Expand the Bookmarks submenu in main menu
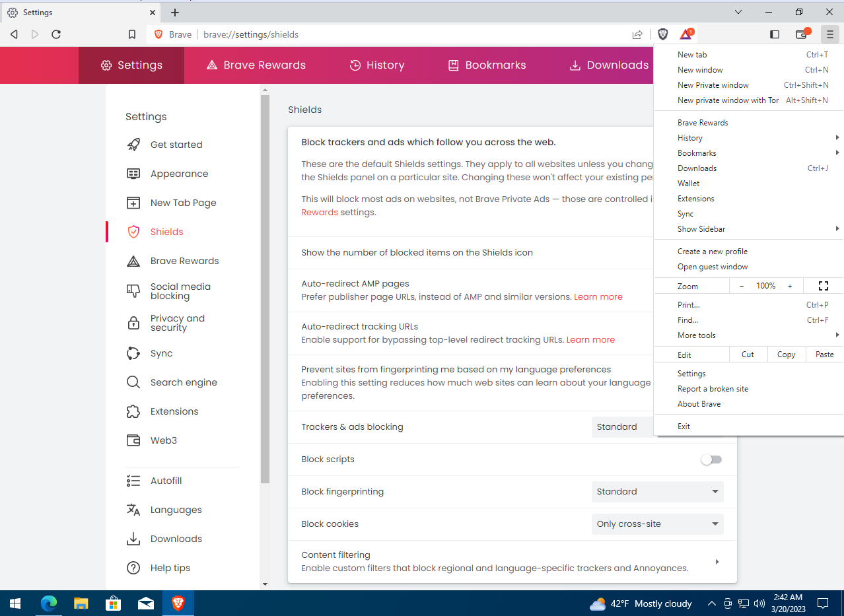 748,153
